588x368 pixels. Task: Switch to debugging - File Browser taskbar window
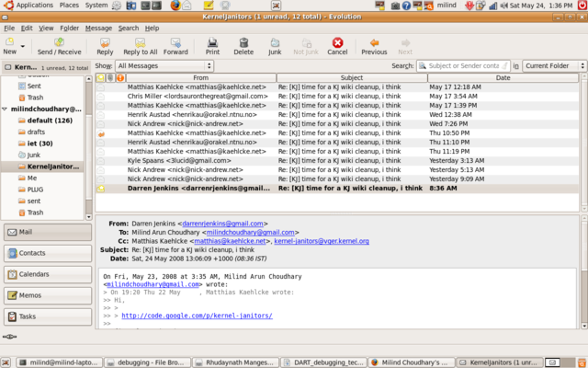click(x=147, y=362)
